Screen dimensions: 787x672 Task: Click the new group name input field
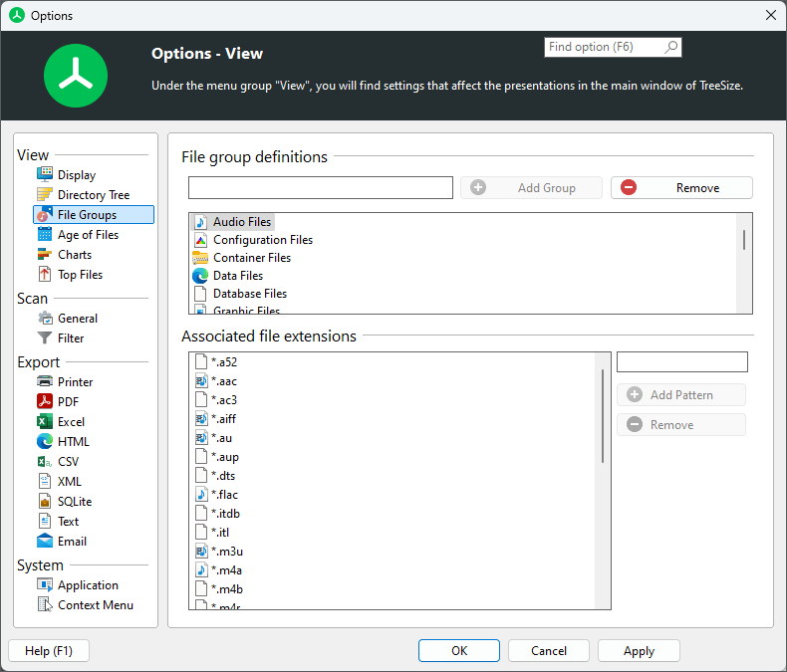tap(320, 188)
